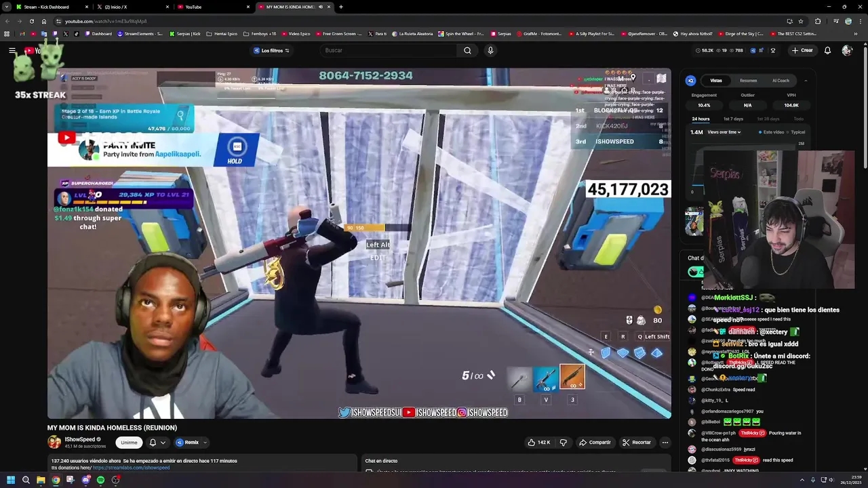This screenshot has width=868, height=488.
Task: Open the three-dot more actions menu
Action: coord(665,443)
